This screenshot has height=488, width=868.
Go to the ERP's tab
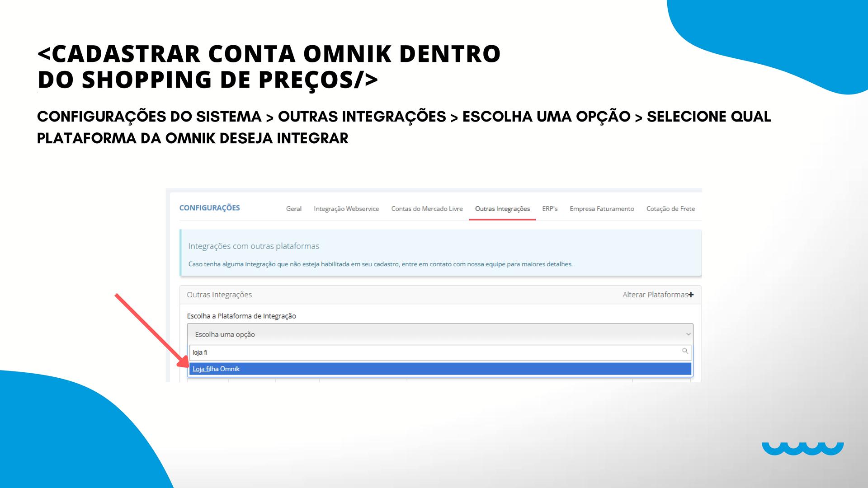pos(550,209)
